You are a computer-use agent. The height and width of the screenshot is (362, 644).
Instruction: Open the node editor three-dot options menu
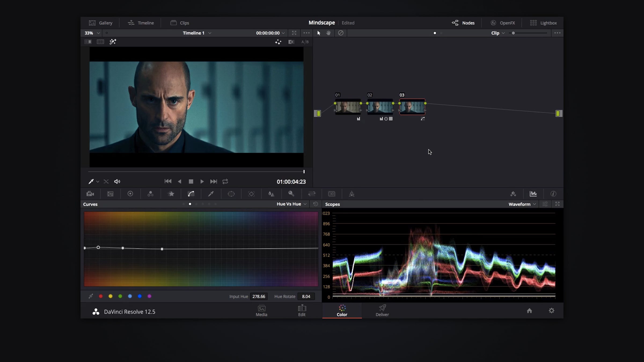point(557,33)
